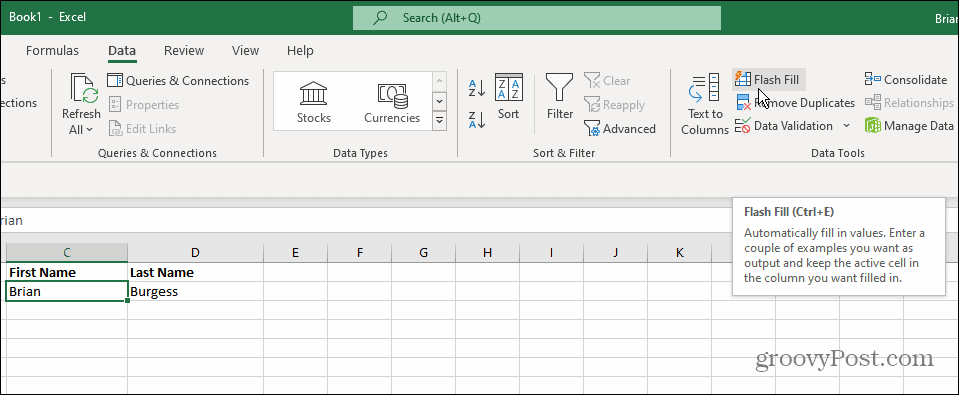Image resolution: width=959 pixels, height=395 pixels.
Task: Select column H header
Action: [487, 253]
